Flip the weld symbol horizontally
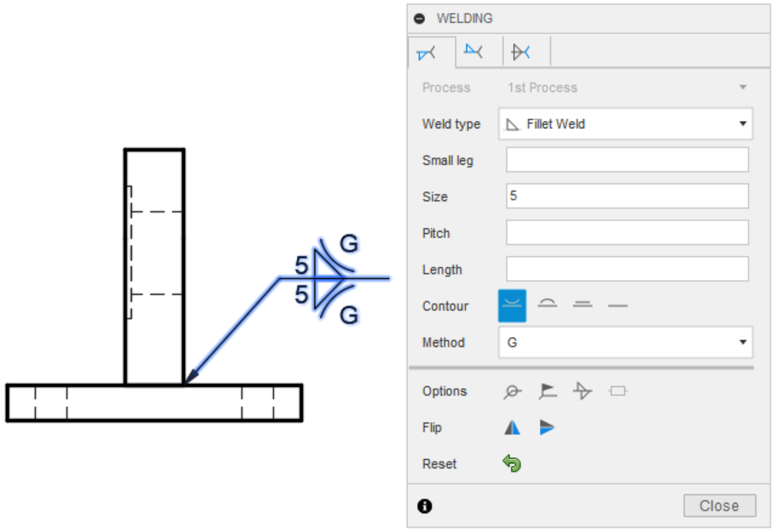This screenshot has width=775, height=532. click(512, 428)
